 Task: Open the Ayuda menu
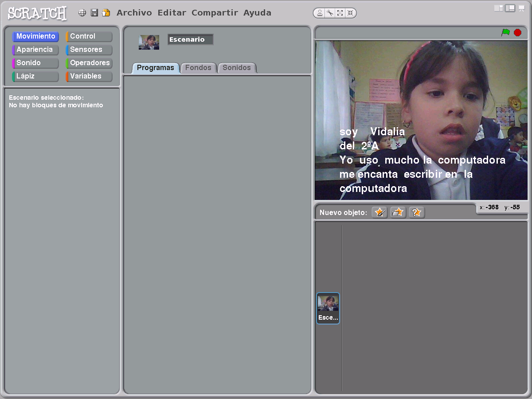click(257, 13)
